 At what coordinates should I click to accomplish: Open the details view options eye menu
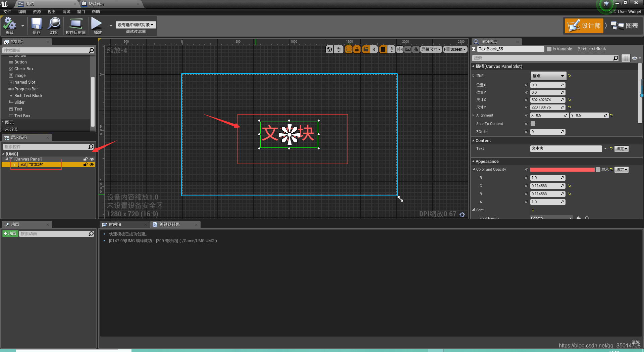(x=636, y=58)
